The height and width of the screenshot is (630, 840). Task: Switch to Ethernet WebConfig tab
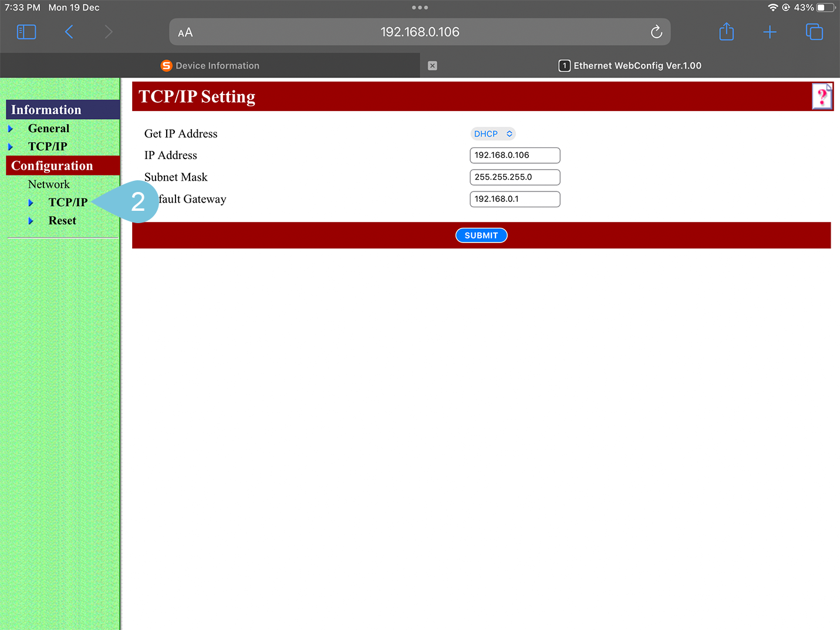(630, 66)
